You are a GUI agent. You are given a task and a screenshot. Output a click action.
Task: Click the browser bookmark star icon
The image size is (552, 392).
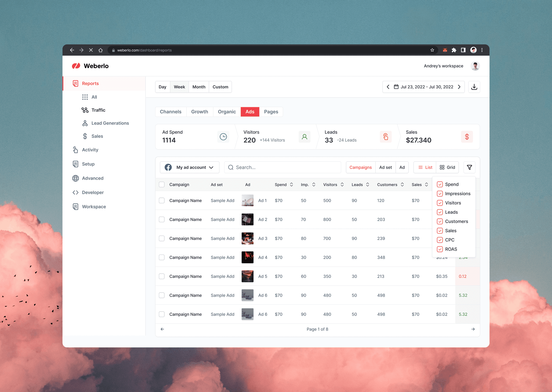432,50
